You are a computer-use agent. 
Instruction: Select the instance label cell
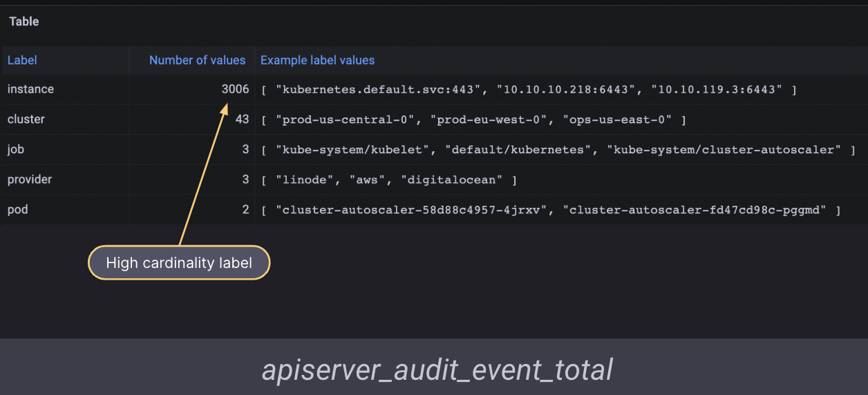tap(30, 89)
